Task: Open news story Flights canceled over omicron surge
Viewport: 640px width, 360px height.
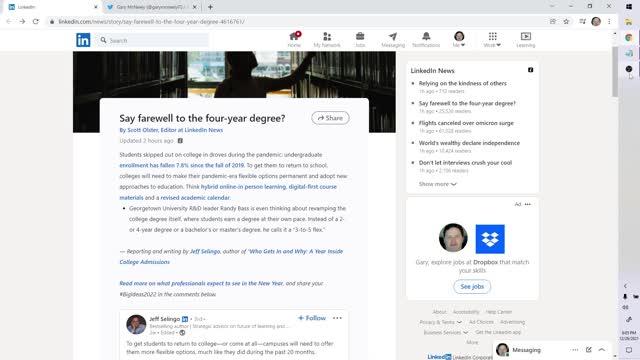Action: (x=466, y=123)
